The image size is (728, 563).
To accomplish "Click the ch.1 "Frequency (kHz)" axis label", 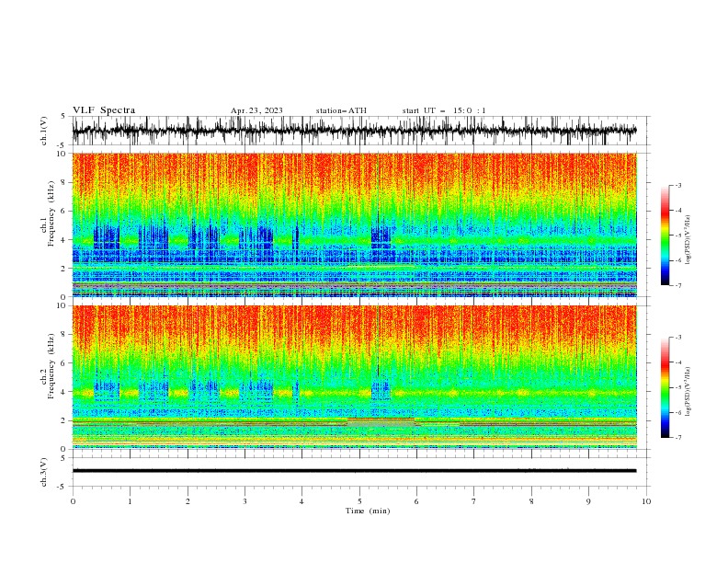I will pyautogui.click(x=51, y=212).
